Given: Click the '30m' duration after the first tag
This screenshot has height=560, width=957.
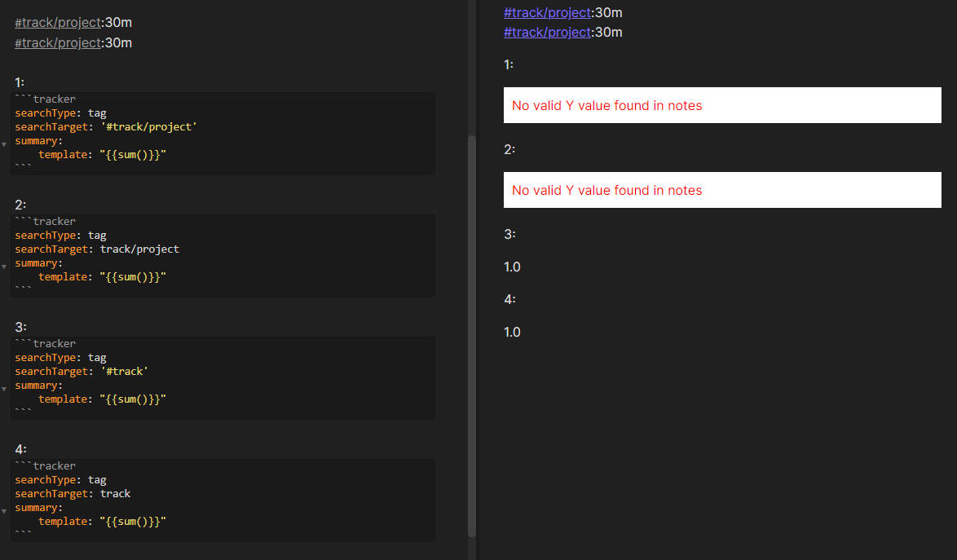Looking at the screenshot, I should [117, 22].
